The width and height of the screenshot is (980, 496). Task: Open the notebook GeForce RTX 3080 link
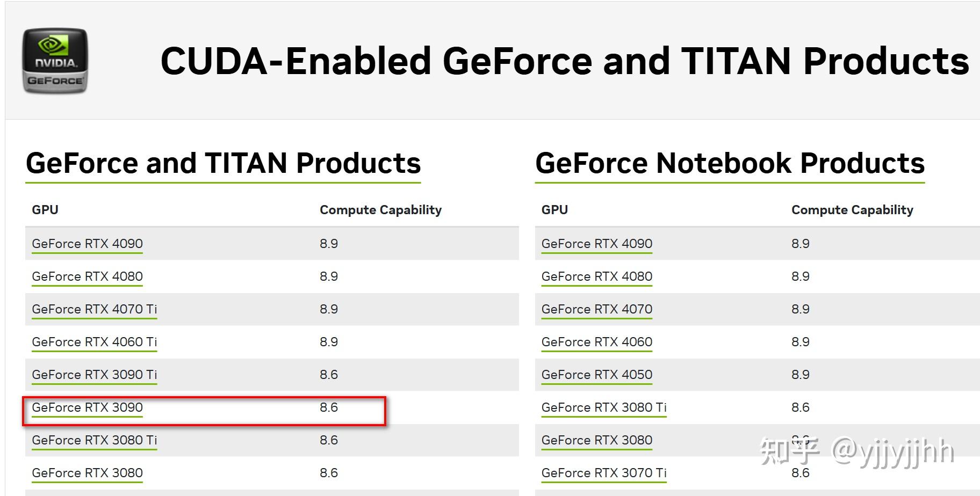[x=596, y=440]
